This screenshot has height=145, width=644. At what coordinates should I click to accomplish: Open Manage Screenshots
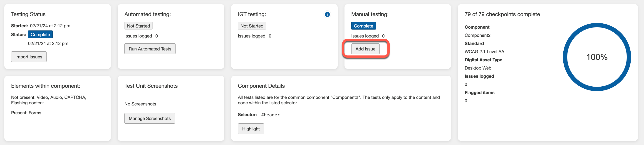pos(149,118)
